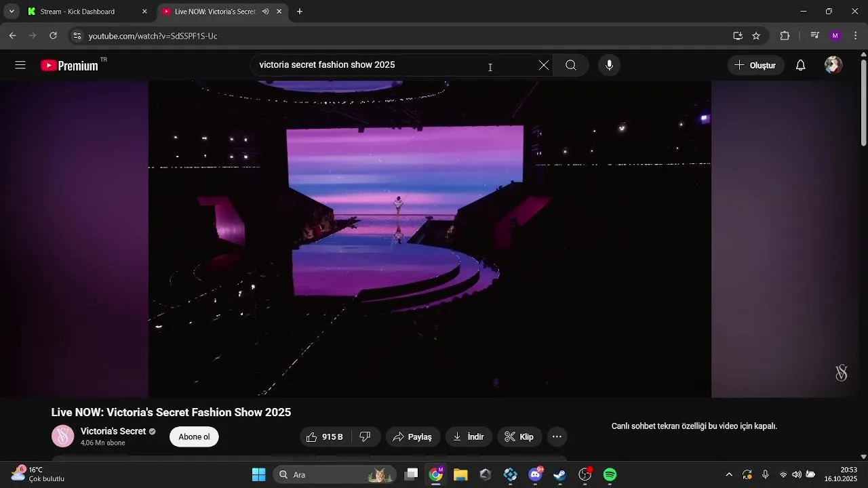
Task: Click the video player to pause
Action: [430, 239]
